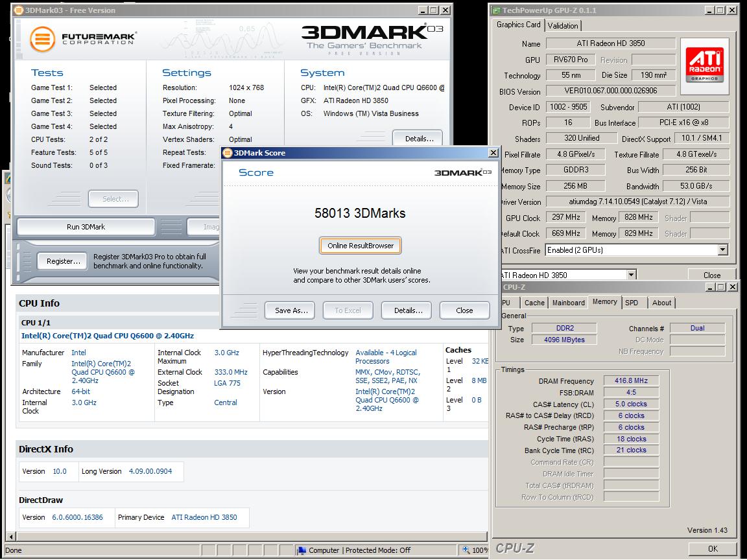Click the To Excel button

pos(348,310)
